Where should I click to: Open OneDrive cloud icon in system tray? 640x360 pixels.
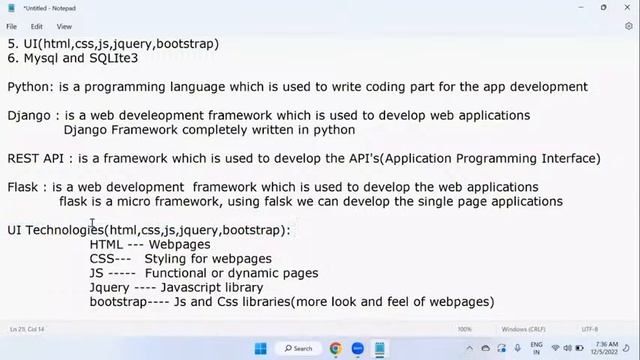(485, 349)
